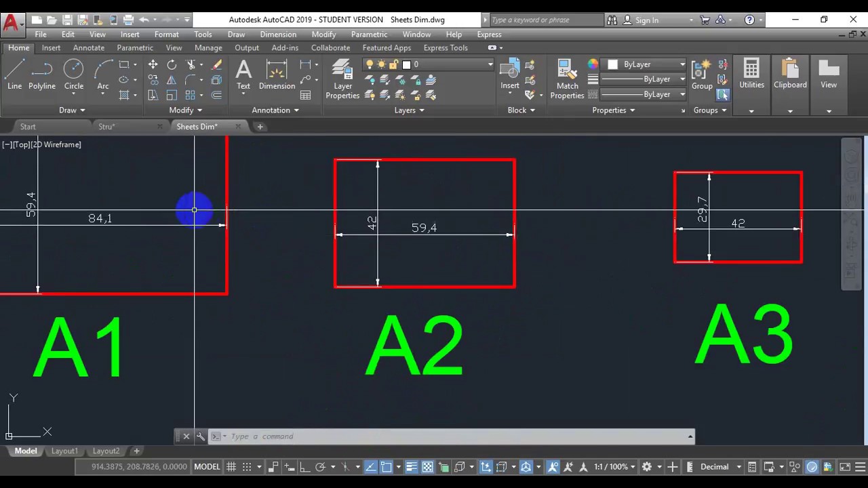The width and height of the screenshot is (868, 488).
Task: Open the viewport [Top] view control
Action: (x=20, y=144)
